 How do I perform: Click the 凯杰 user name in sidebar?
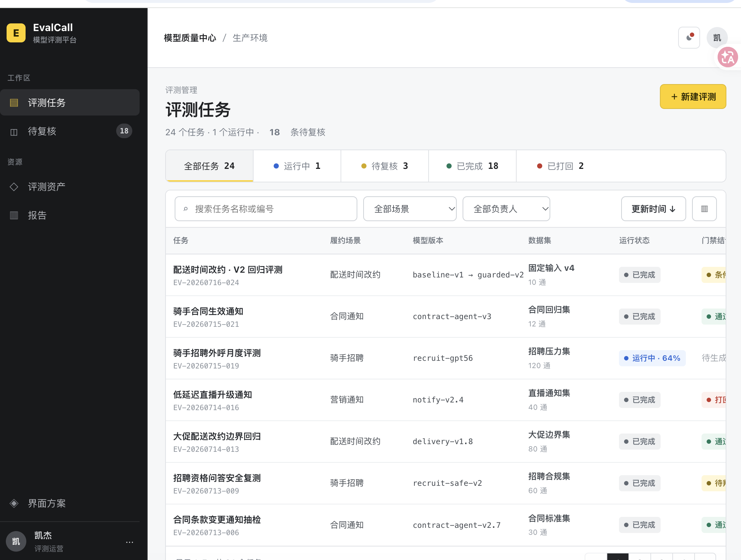[43, 536]
